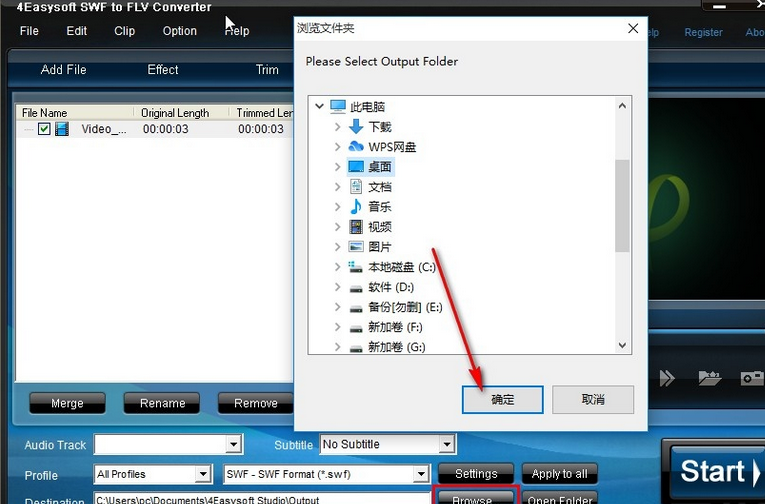The height and width of the screenshot is (504, 765).
Task: Open the File menu
Action: pos(29,31)
